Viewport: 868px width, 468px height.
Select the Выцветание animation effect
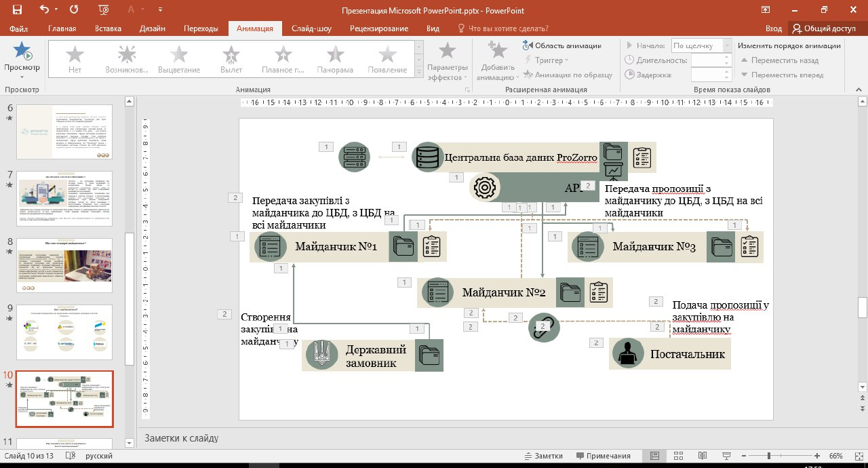[x=179, y=59]
